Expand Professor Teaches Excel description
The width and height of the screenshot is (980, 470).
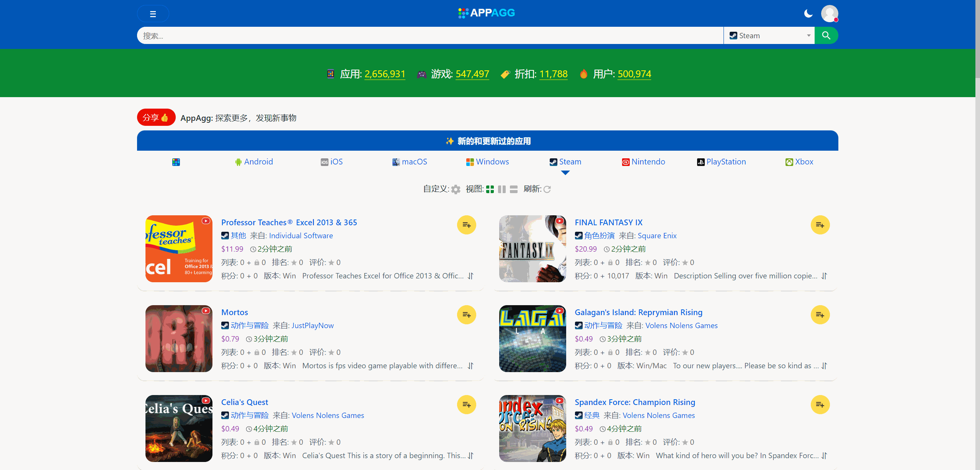(x=470, y=276)
